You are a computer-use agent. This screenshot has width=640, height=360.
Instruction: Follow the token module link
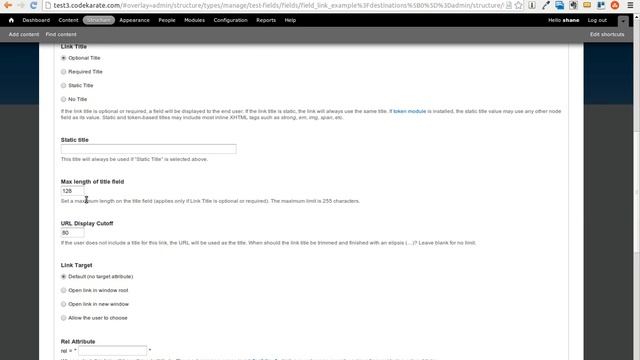click(409, 111)
